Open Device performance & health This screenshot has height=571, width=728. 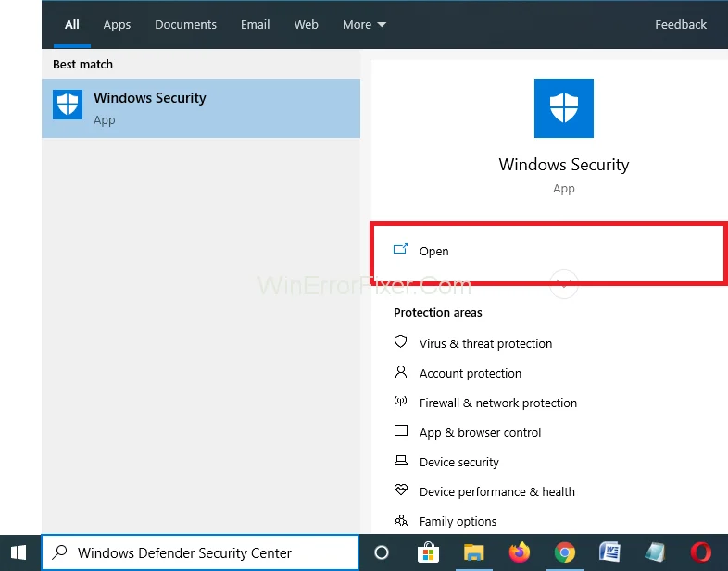click(496, 491)
